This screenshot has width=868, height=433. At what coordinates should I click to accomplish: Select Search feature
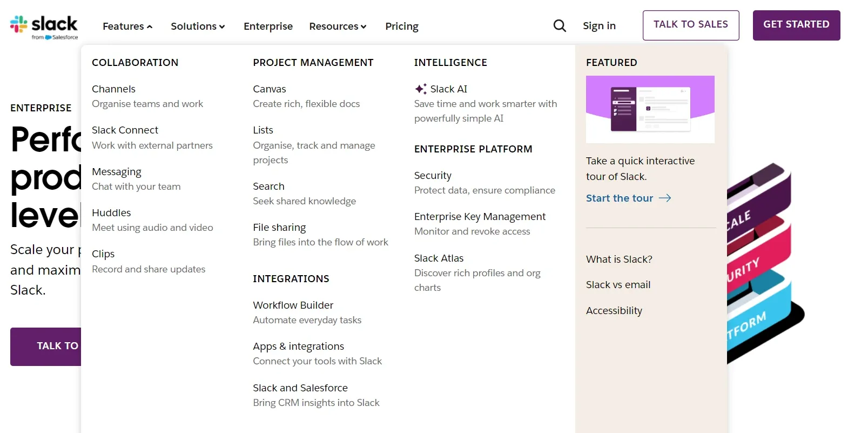tap(268, 186)
